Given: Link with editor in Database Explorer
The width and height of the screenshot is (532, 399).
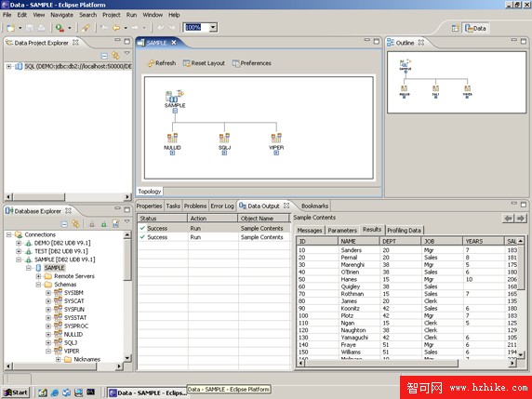Looking at the screenshot, I should tap(75, 224).
